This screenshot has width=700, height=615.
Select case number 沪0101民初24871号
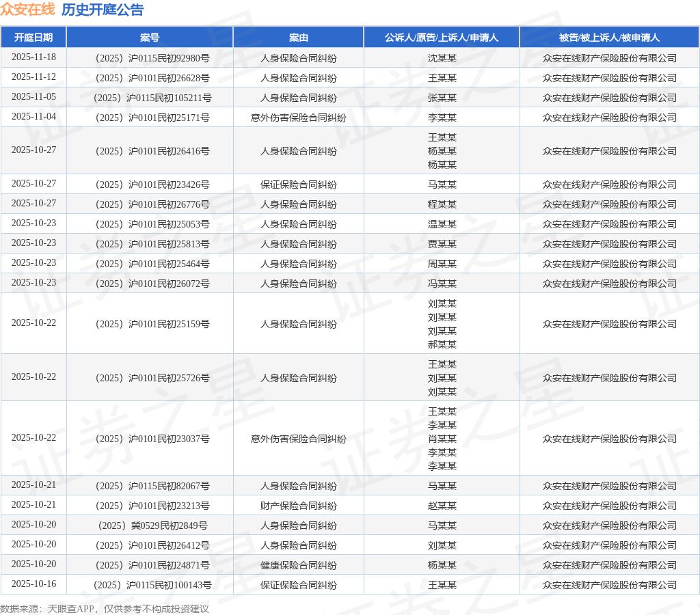point(152,566)
